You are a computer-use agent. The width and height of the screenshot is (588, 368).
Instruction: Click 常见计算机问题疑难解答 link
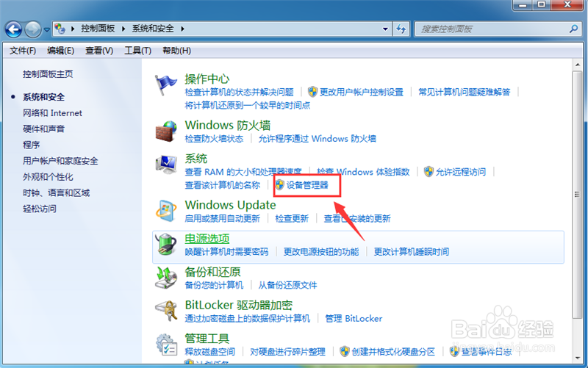tap(465, 93)
